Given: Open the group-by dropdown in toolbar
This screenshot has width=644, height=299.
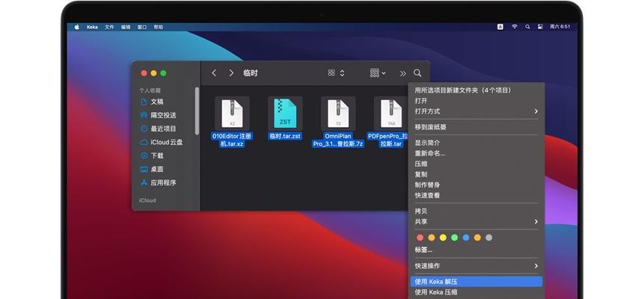Looking at the screenshot, I should pos(378,73).
